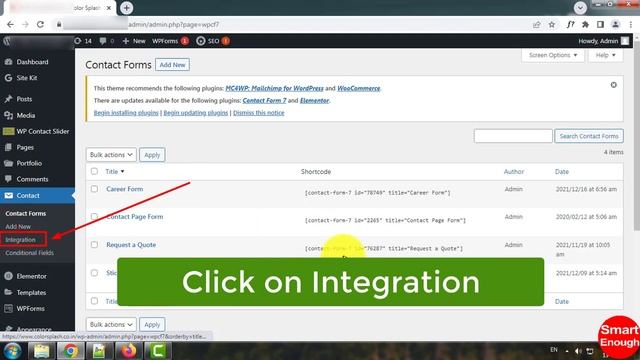Image resolution: width=640 pixels, height=360 pixels.
Task: Open the Career Form link
Action: click(x=124, y=189)
